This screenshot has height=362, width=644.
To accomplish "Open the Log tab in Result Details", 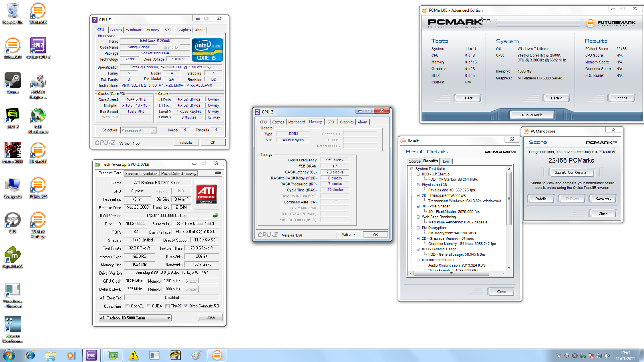I will click(x=446, y=161).
